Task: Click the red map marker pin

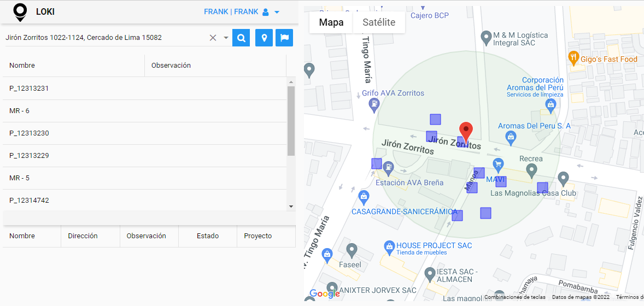Action: pos(466,132)
